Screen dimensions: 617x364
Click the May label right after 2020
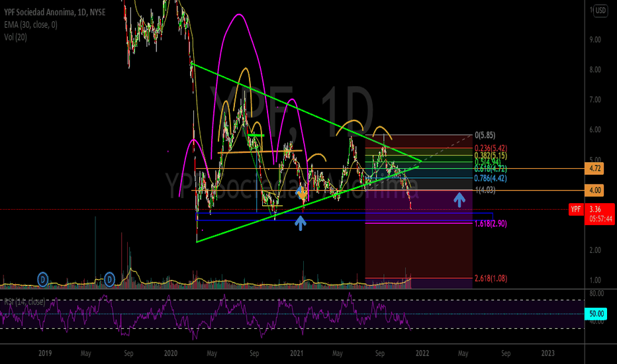coord(212,353)
